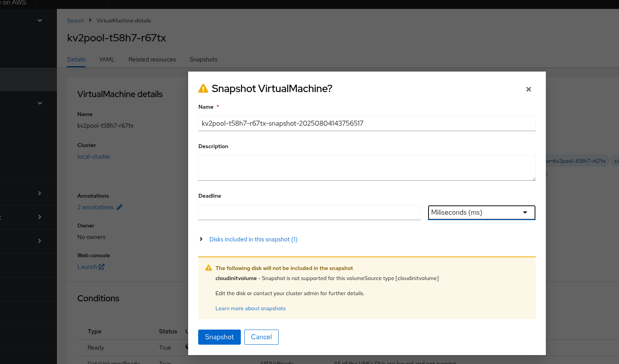Click the external-link icon next to Launch
The width and height of the screenshot is (619, 364).
[x=101, y=267]
